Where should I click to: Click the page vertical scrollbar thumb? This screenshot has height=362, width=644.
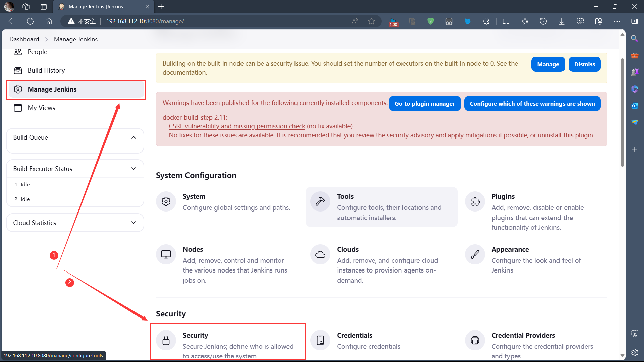[x=622, y=112]
